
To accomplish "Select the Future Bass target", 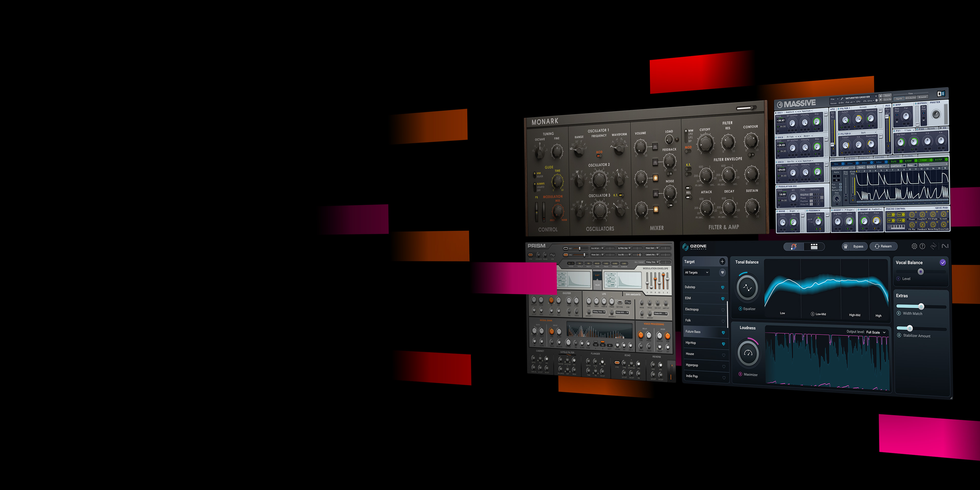I will coord(706,332).
